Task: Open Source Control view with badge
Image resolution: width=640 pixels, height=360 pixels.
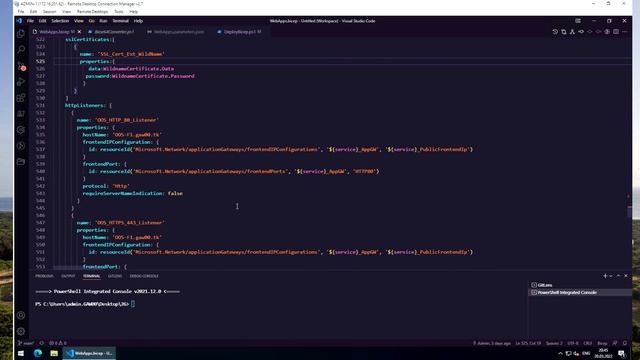Action: click(x=21, y=66)
